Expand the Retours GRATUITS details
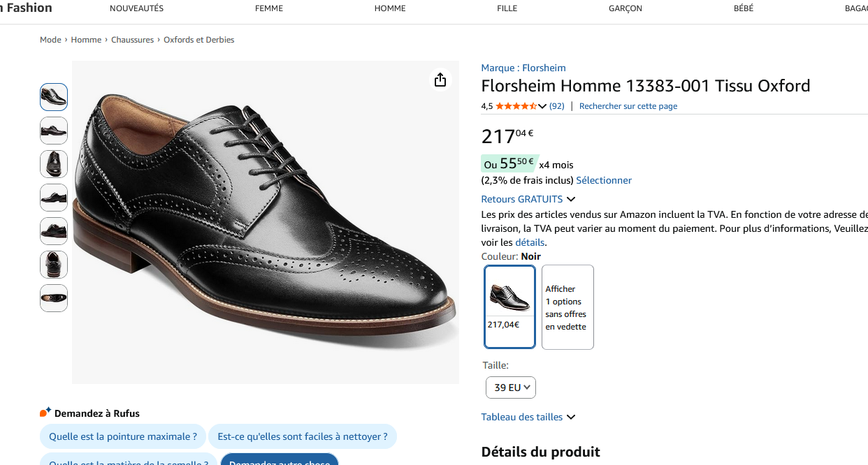Viewport: 868px width, 465px height. [528, 199]
